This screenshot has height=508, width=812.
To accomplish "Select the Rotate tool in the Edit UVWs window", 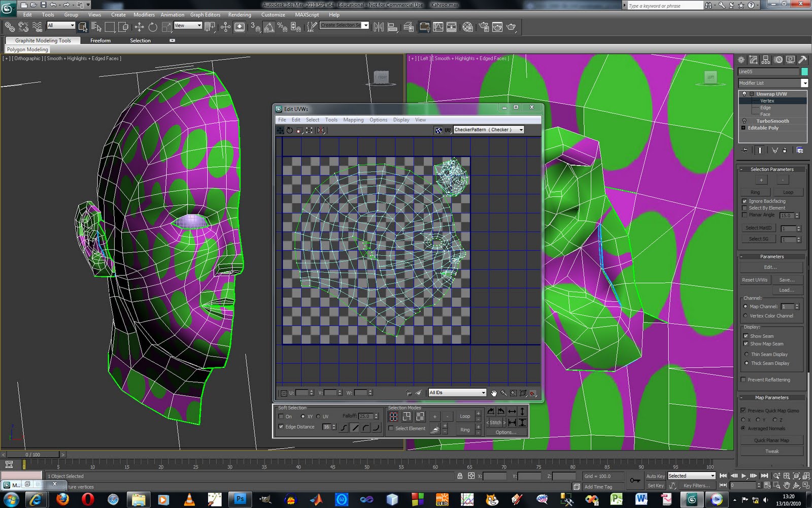I will 289,131.
